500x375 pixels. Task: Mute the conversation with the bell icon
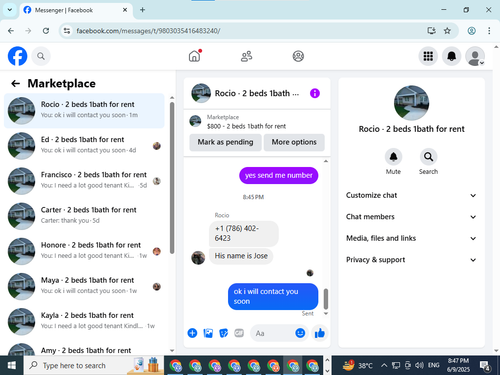[x=393, y=157]
